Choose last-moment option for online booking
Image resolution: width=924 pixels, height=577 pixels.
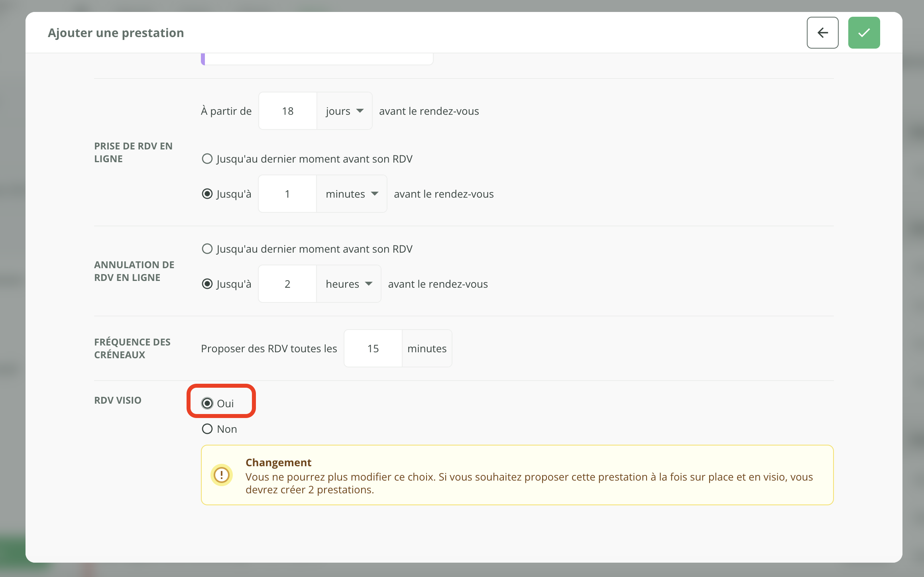(x=207, y=159)
